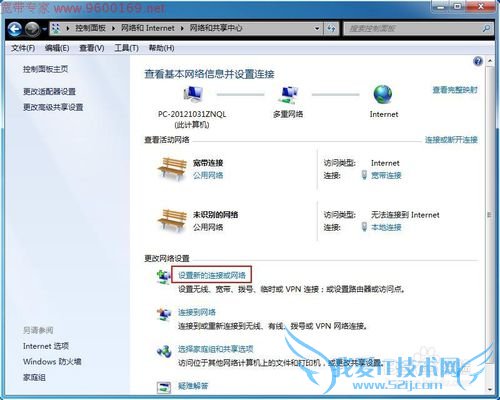Image resolution: width=500 pixels, height=400 pixels.
Task: Click the magnifier search icon
Action: point(486,29)
